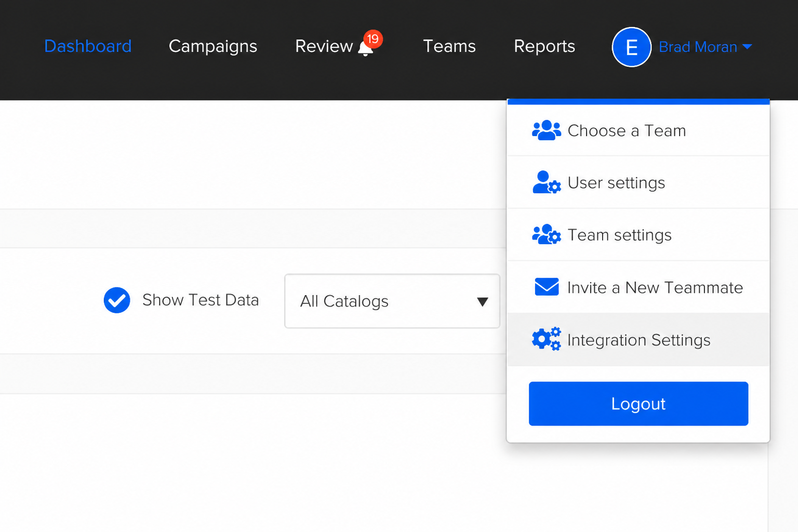Image resolution: width=798 pixels, height=532 pixels.
Task: Open Integration Settings
Action: [638, 340]
